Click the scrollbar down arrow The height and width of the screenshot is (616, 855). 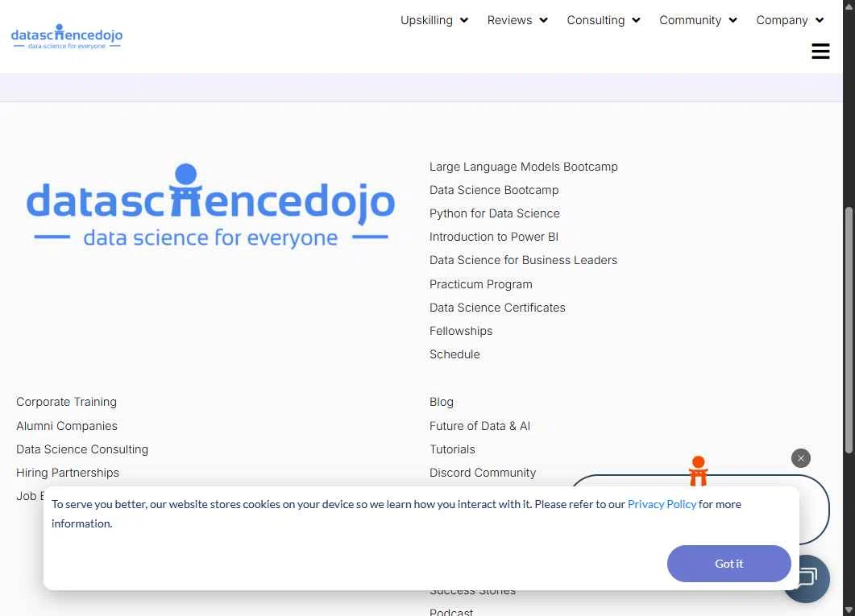[849, 610]
